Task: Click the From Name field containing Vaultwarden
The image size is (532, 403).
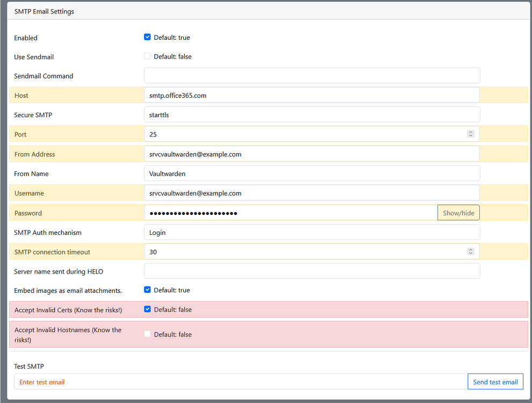Action: point(312,174)
